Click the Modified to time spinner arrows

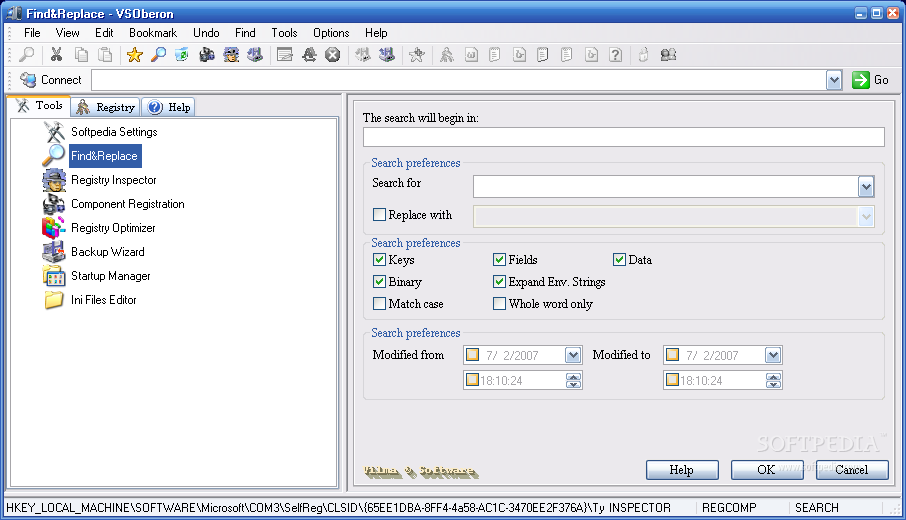point(773,380)
